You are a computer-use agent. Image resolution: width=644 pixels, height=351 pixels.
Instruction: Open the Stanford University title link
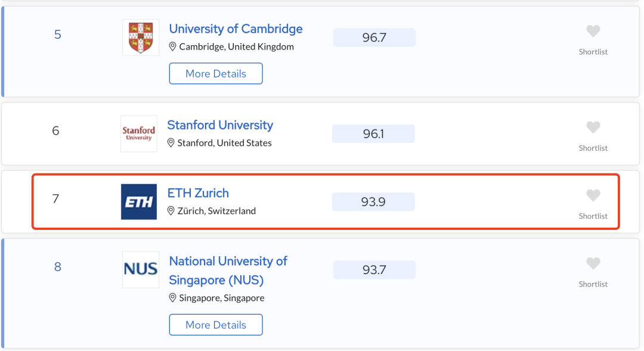220,125
